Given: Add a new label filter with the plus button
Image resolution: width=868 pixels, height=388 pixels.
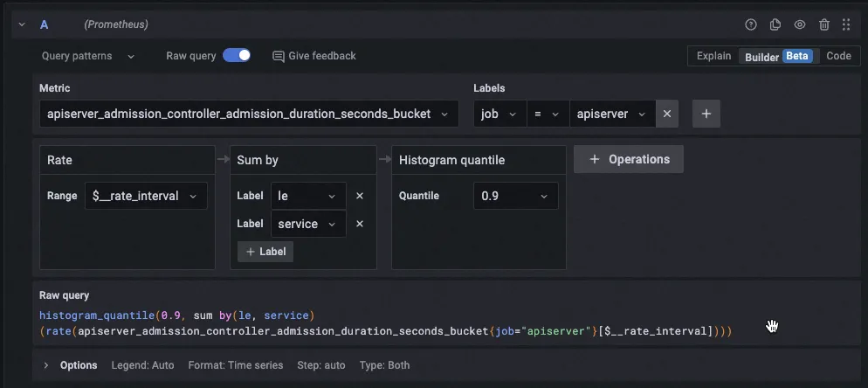Looking at the screenshot, I should pos(706,114).
